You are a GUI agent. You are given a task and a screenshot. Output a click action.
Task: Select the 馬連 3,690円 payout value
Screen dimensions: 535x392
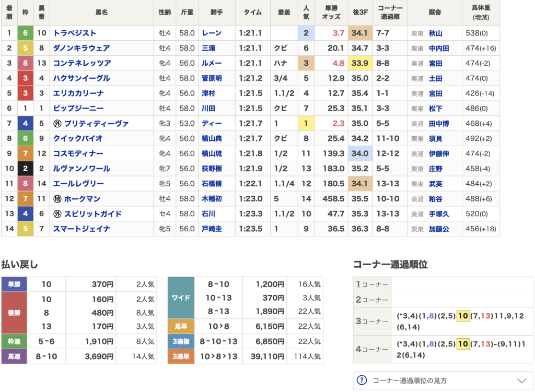click(99, 357)
